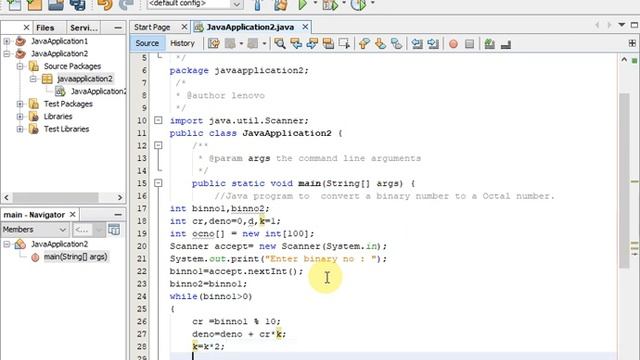Switch to Source view
The width and height of the screenshot is (640, 360).
coord(147,43)
